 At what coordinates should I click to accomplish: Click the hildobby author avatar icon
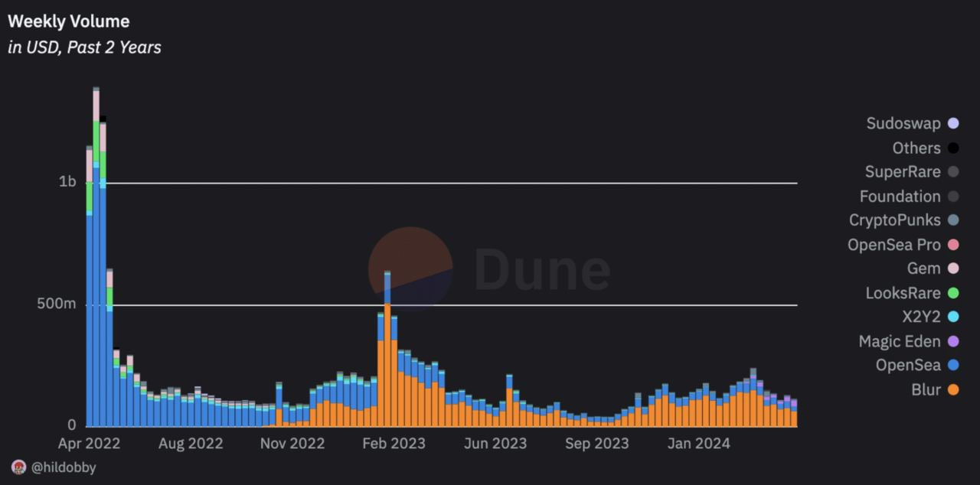(18, 467)
